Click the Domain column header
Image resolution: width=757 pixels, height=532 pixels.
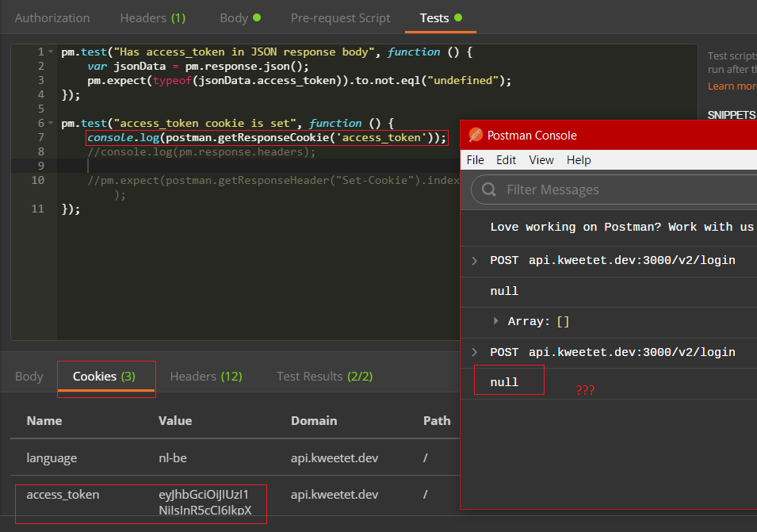tap(314, 420)
